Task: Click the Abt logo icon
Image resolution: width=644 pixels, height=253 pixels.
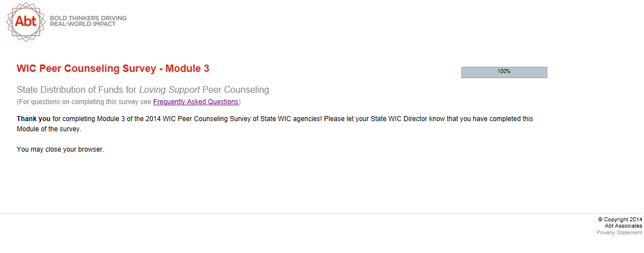Action: [25, 22]
